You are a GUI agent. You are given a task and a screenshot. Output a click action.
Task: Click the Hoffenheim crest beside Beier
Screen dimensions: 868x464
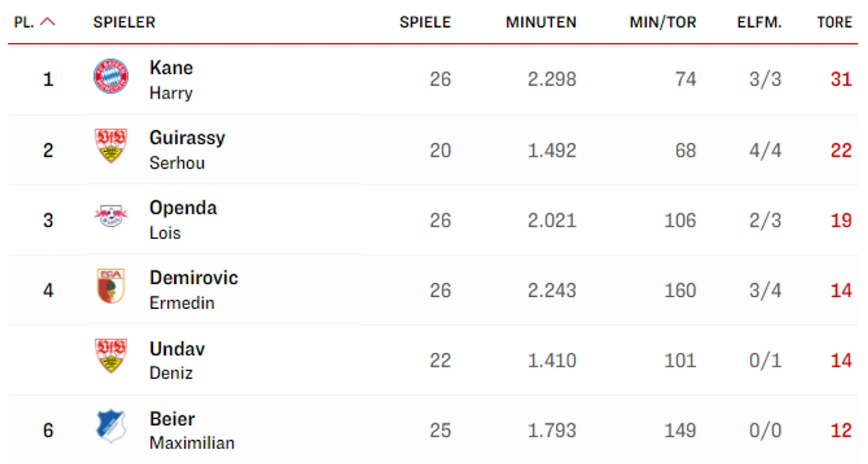[x=111, y=426]
